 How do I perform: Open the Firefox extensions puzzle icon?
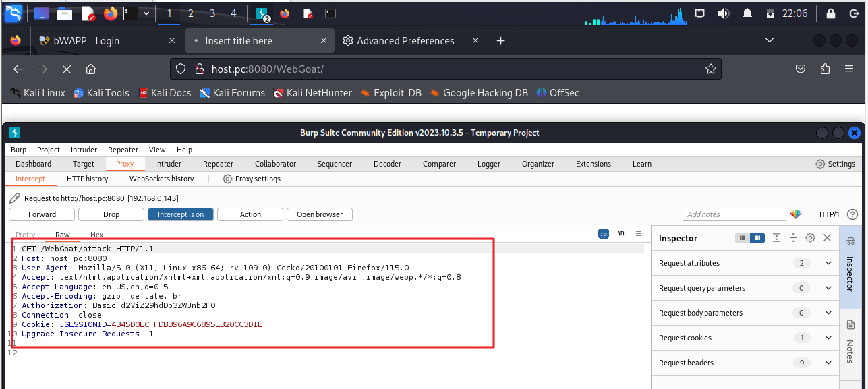tap(825, 69)
